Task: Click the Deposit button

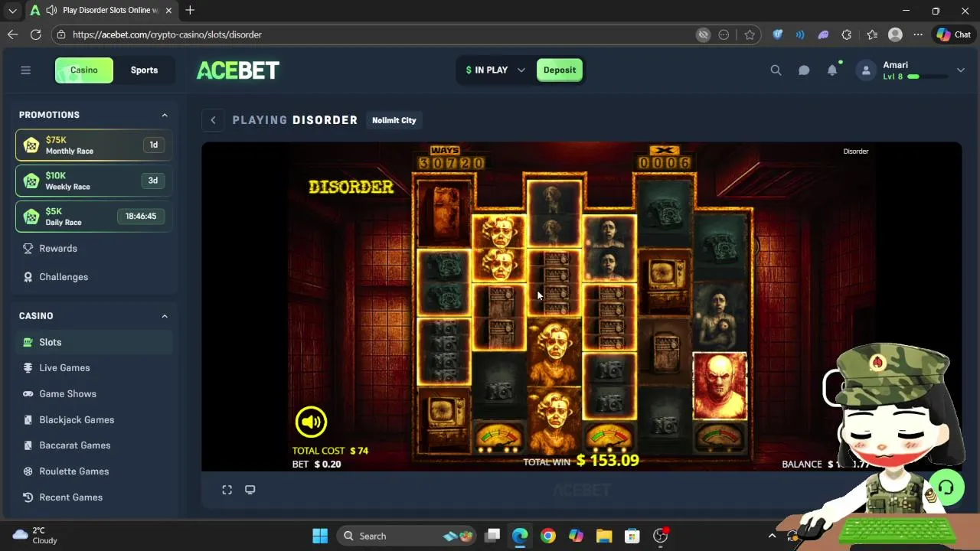Action: [x=560, y=70]
